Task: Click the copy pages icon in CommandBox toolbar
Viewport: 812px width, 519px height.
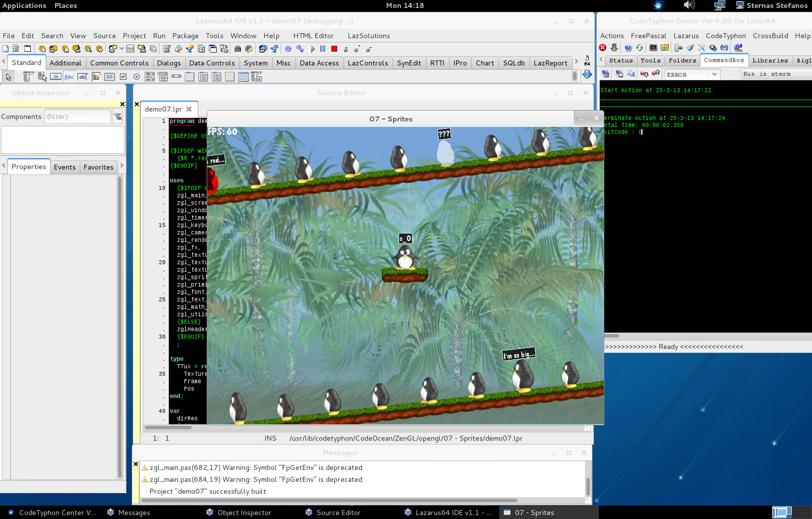Action: tap(631, 74)
